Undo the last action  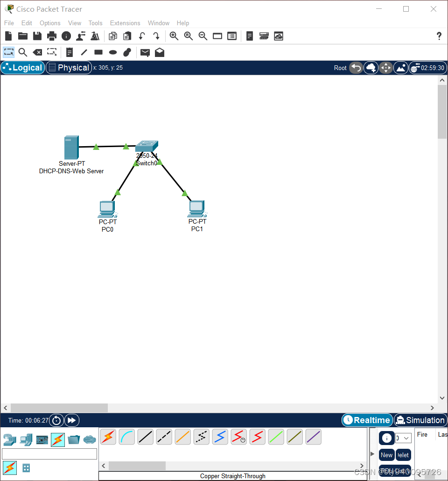coord(142,36)
